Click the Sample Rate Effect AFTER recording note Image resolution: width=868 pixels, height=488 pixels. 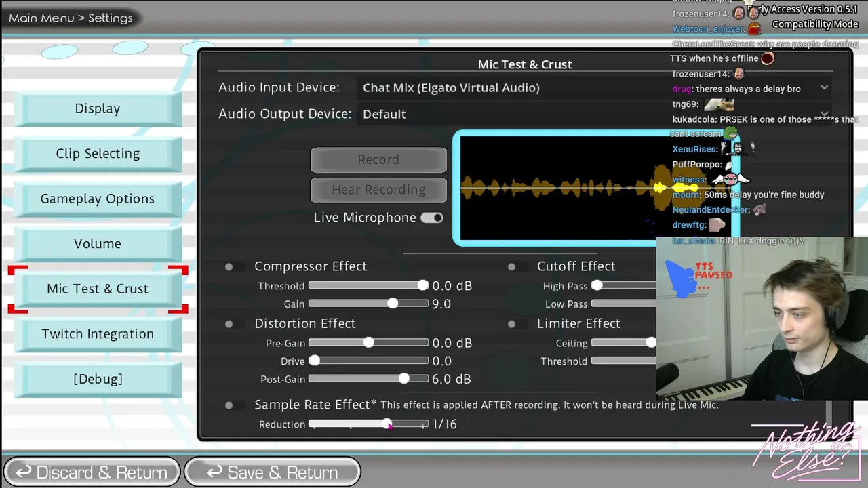[x=549, y=405]
